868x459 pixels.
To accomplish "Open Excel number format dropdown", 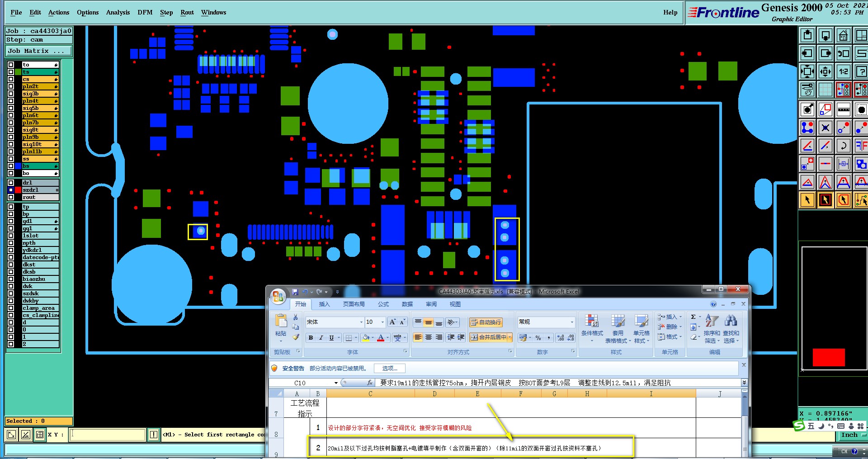I will 572,322.
